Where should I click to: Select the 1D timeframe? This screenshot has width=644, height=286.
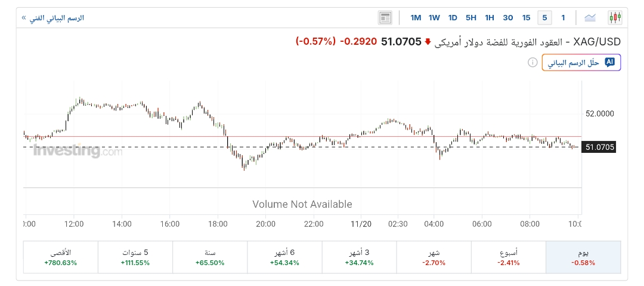pyautogui.click(x=453, y=17)
